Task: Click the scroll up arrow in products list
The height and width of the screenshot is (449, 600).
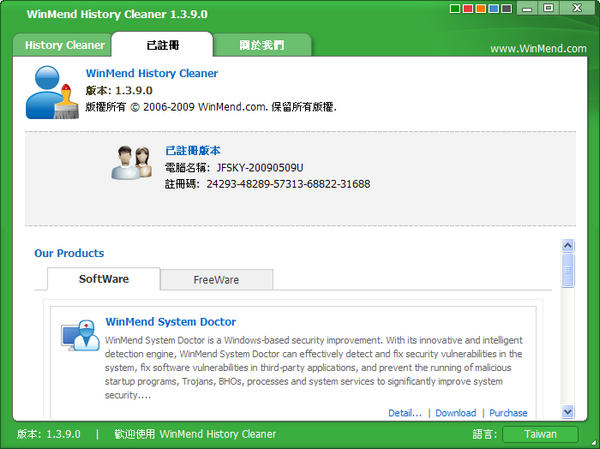Action: pyautogui.click(x=568, y=245)
